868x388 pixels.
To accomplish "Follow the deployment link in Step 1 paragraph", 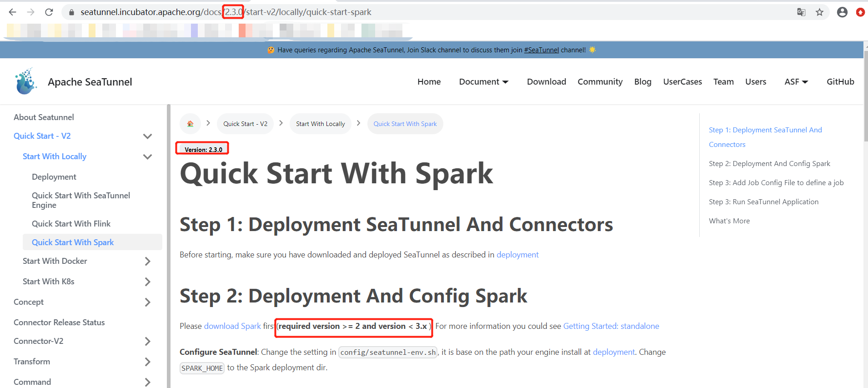I will pos(517,255).
